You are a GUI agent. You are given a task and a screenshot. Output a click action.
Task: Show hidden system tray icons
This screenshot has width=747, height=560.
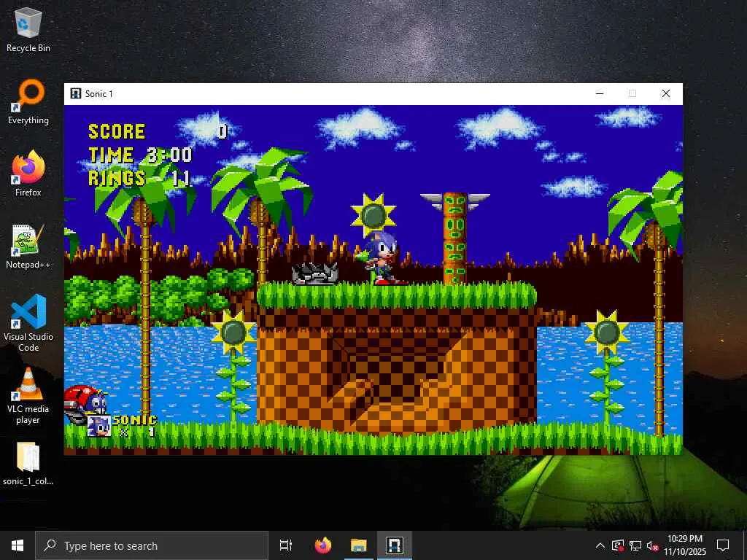[600, 545]
